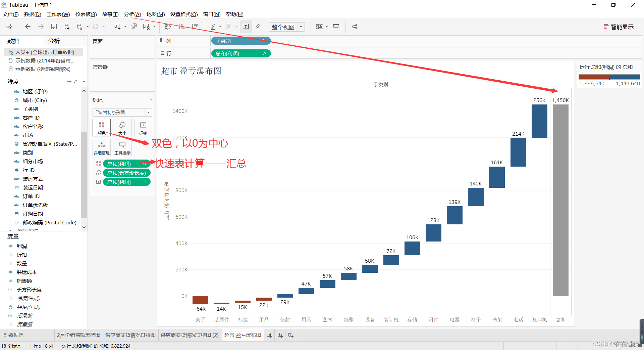644x350 pixels.
Task: Open the 智能显示 Show Me panel
Action: click(619, 27)
